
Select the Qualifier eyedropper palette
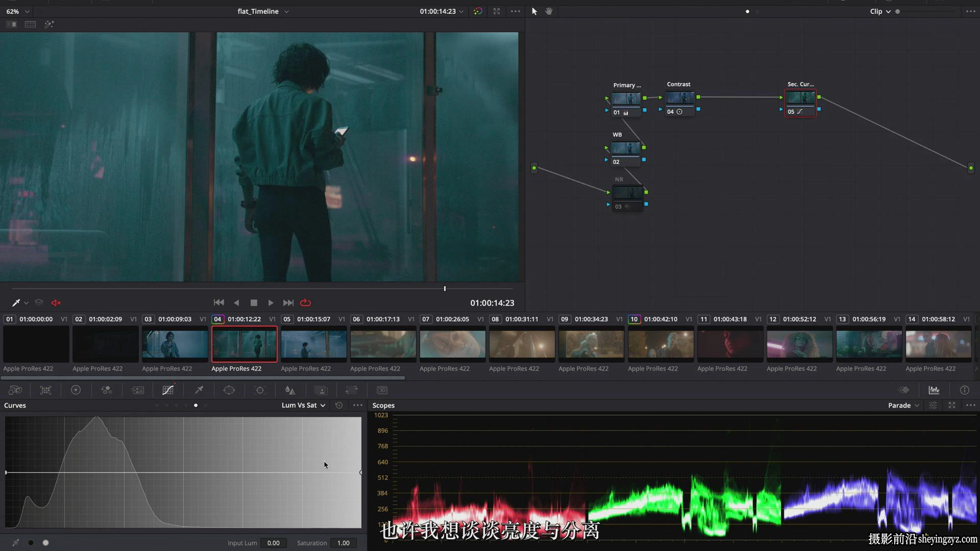[x=199, y=390]
